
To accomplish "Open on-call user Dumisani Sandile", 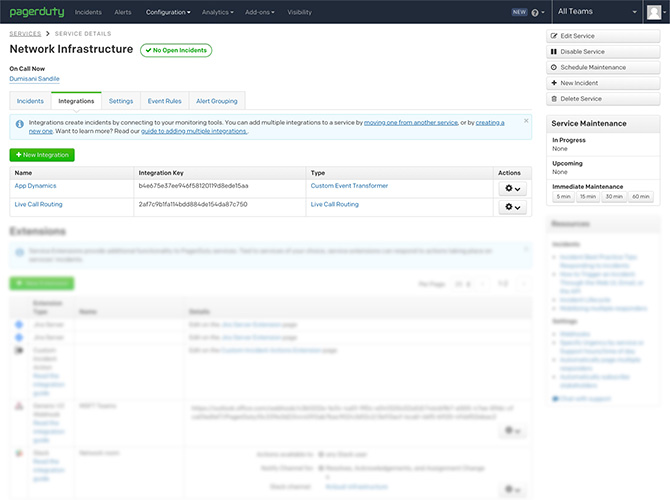I will click(34, 79).
